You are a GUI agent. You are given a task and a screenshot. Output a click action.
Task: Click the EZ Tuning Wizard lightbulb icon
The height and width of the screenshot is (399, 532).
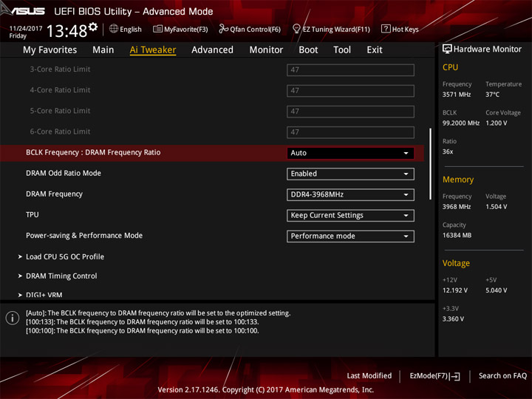point(296,29)
